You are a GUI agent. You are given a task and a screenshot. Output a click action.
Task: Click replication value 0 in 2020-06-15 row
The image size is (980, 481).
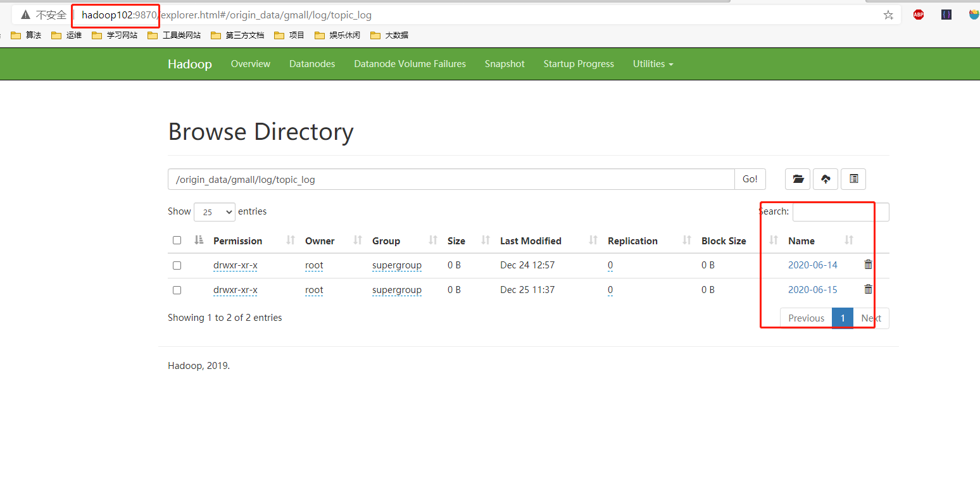pos(610,290)
